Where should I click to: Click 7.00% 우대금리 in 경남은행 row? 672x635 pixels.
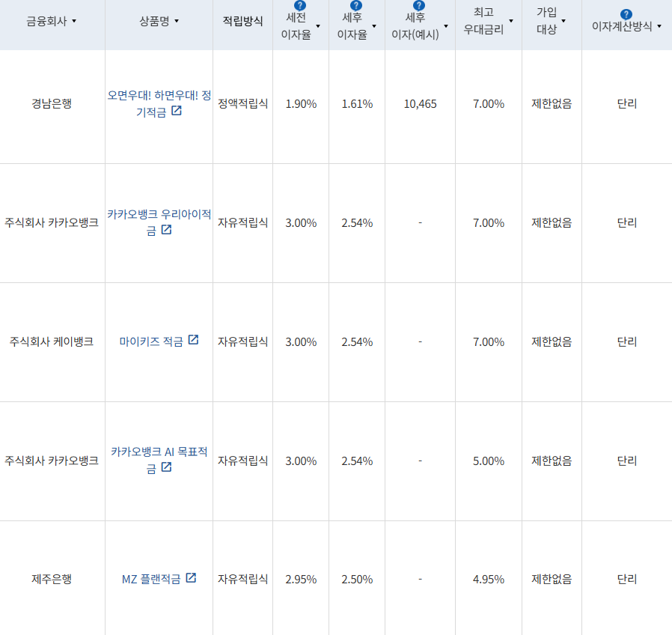(489, 104)
